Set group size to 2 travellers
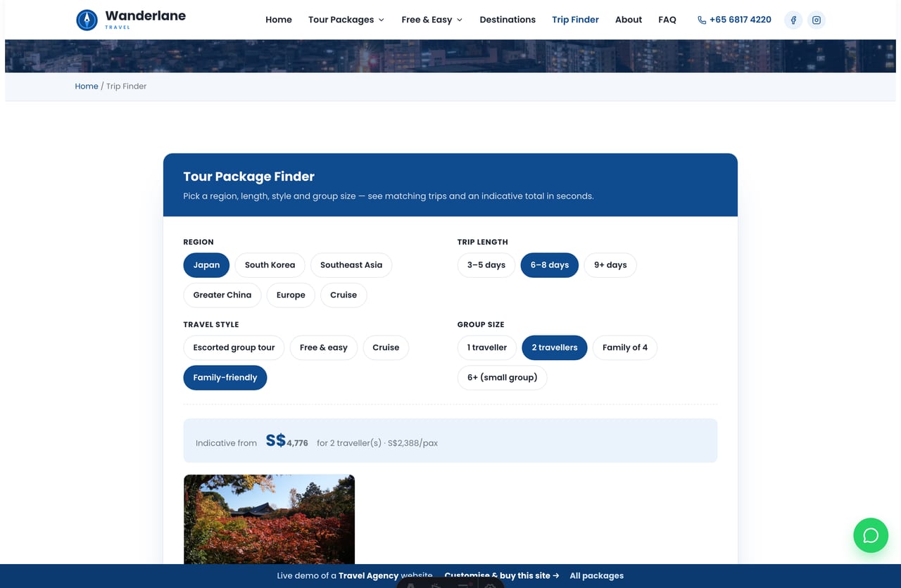The height and width of the screenshot is (588, 901). (x=555, y=347)
